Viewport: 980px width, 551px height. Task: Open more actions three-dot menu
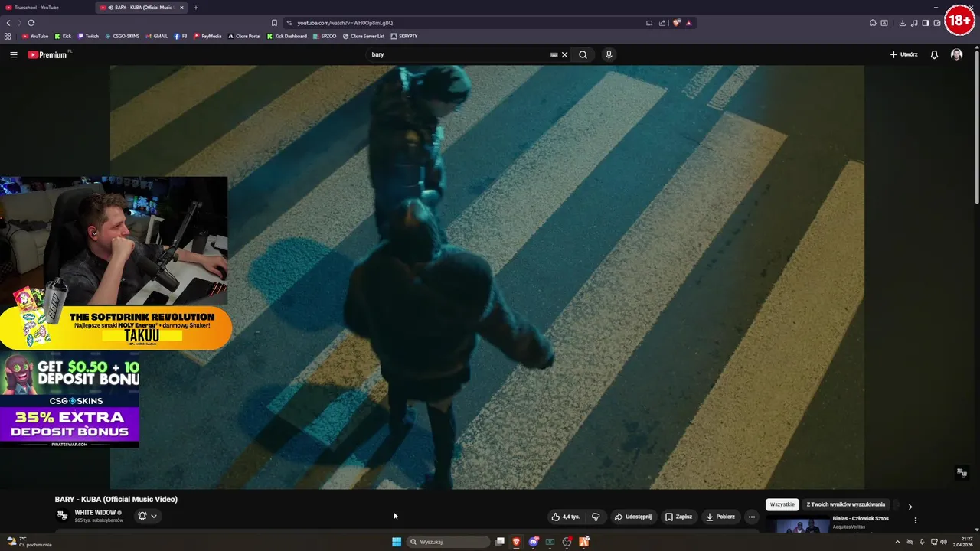tap(751, 517)
